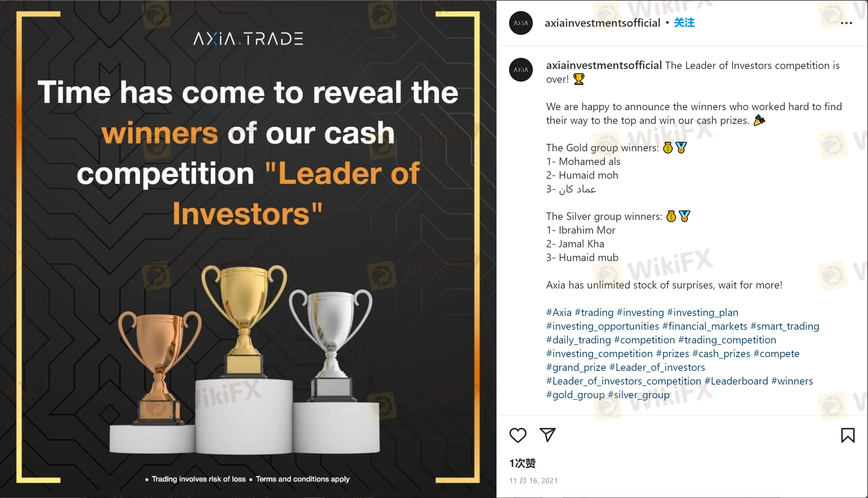Open the #investing_plan hashtag
The image size is (868, 498).
click(703, 313)
